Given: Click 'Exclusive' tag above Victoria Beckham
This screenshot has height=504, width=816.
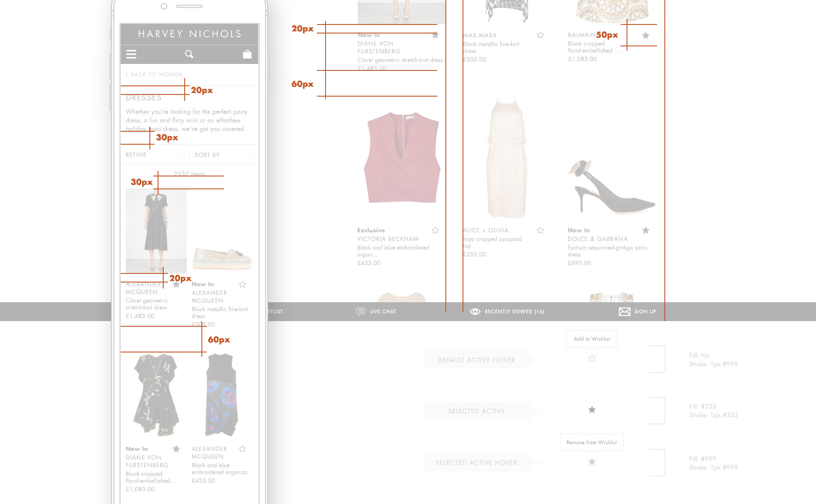Looking at the screenshot, I should tap(371, 230).
